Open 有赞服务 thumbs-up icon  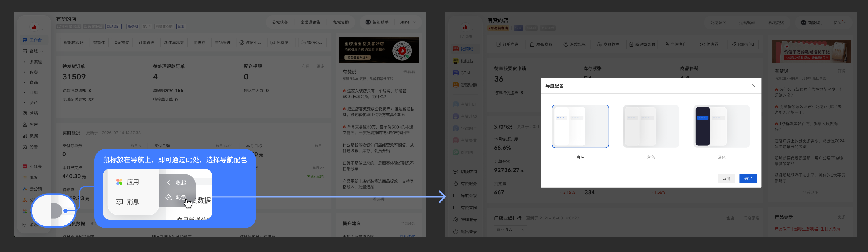(x=455, y=184)
